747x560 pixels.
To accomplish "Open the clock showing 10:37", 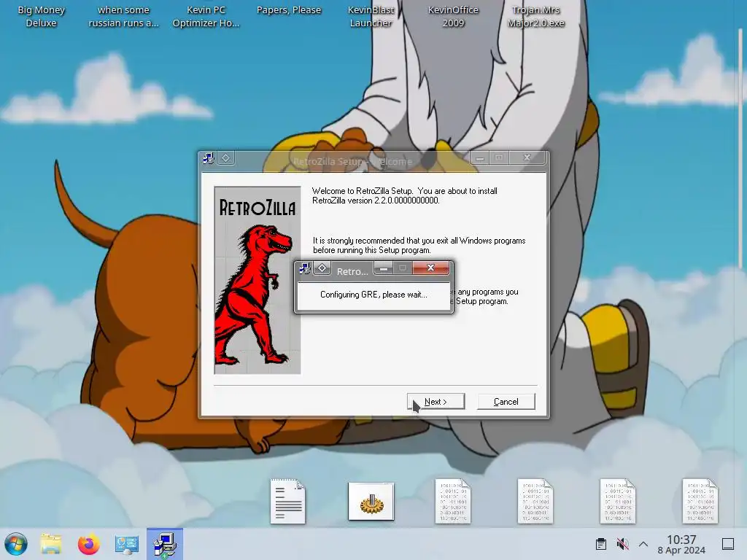I will (681, 544).
